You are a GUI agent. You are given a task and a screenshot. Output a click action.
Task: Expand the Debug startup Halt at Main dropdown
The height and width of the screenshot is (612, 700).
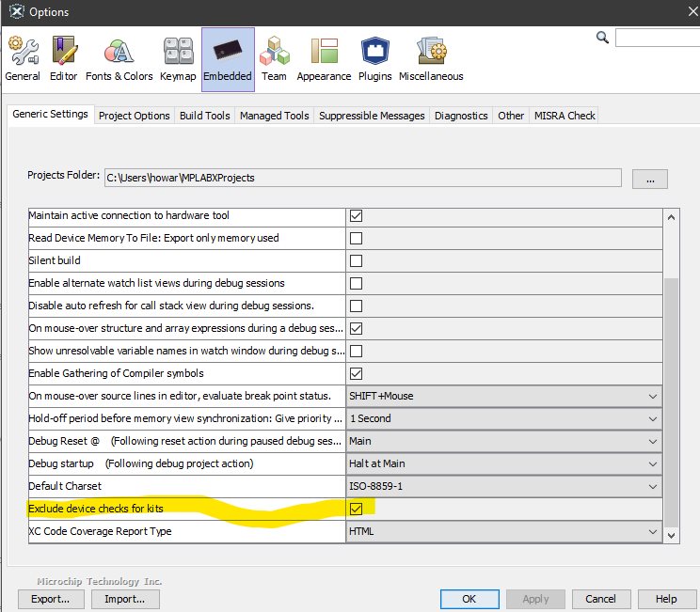pos(503,463)
